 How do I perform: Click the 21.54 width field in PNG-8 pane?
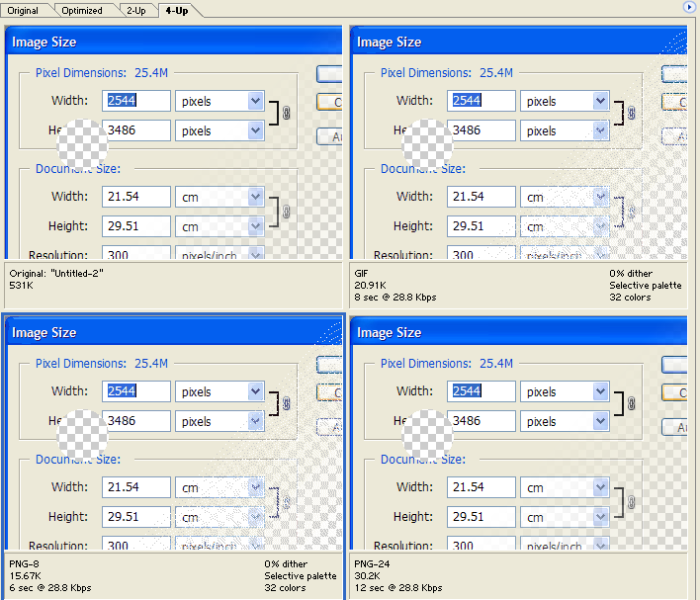[x=136, y=486]
